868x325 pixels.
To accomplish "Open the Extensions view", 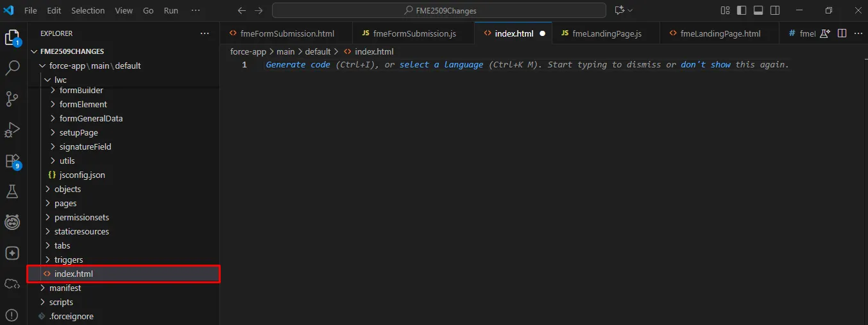I will [12, 161].
